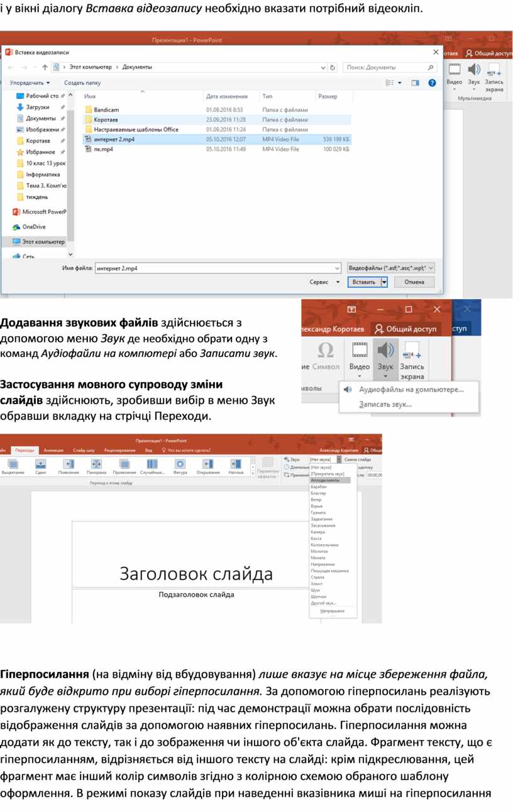513x812 pixels.
Task: Select Аплодисменты in the sound list
Action: tap(329, 480)
